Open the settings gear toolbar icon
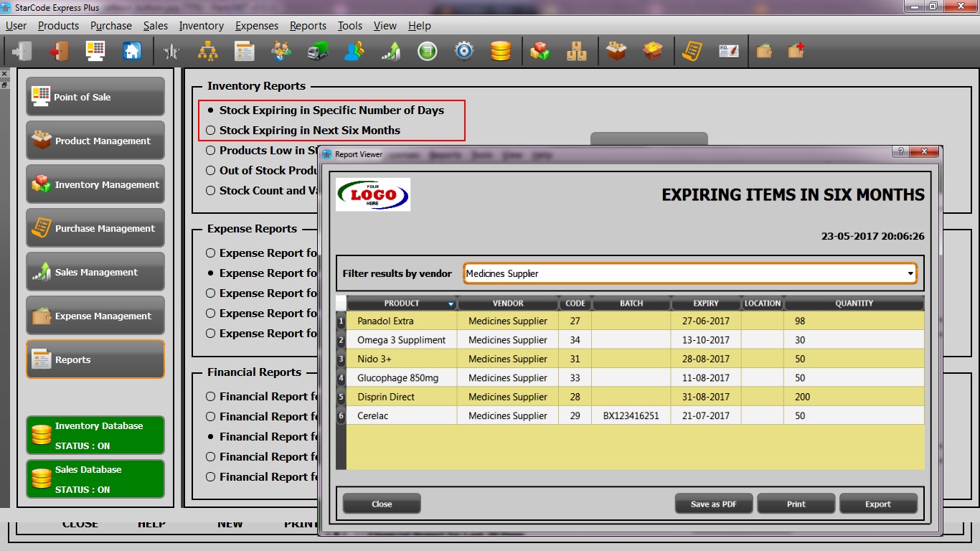The width and height of the screenshot is (980, 551). [463, 50]
